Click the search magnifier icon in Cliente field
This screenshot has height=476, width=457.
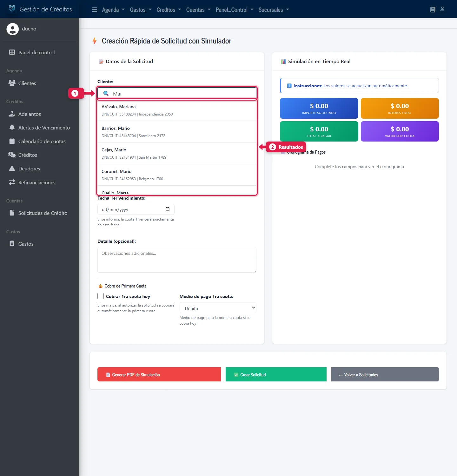click(x=106, y=93)
